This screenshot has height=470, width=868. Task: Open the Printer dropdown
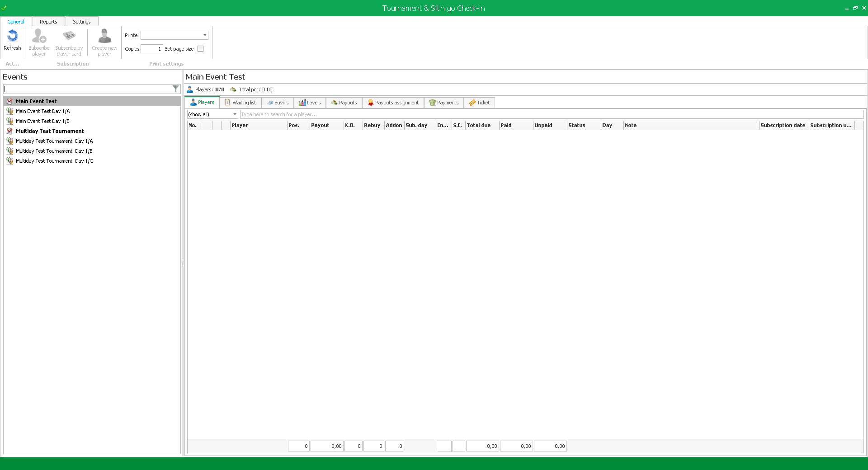(204, 35)
